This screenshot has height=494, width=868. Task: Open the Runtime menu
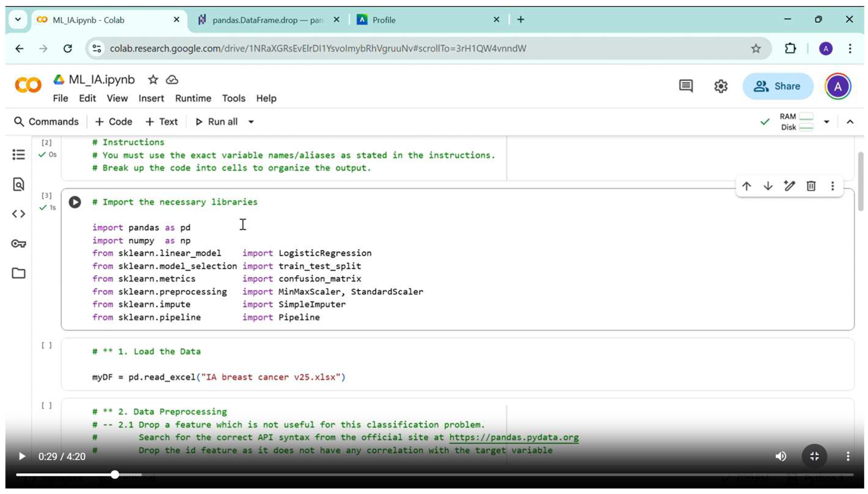click(193, 98)
